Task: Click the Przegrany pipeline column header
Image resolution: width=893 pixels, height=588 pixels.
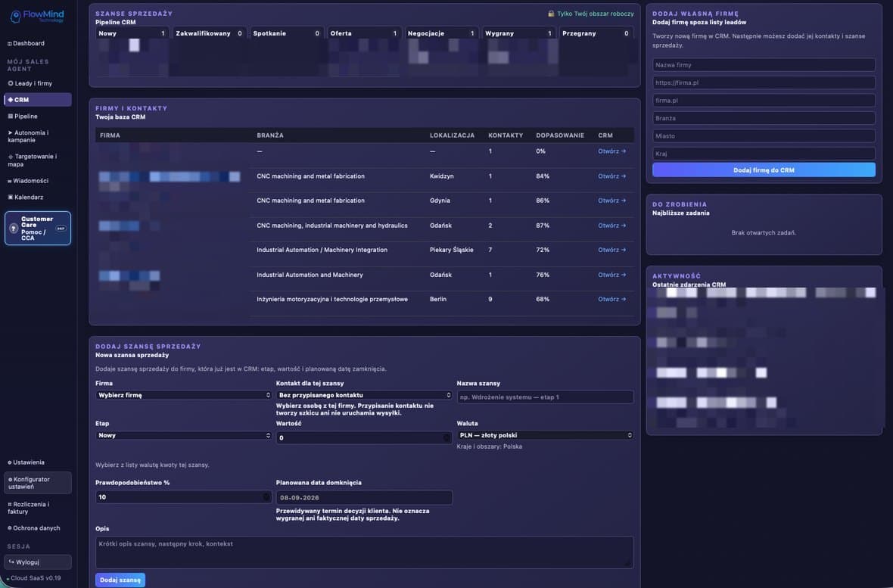Action: pos(596,33)
